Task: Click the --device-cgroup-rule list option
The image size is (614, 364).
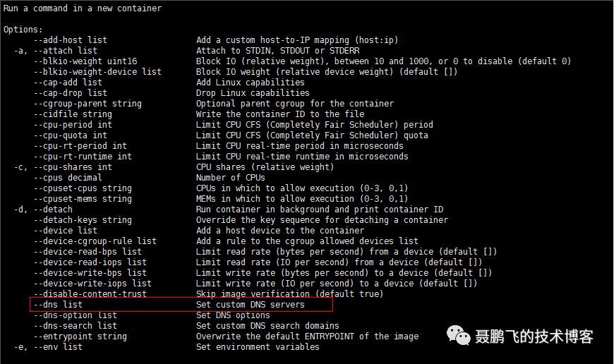Action: (x=95, y=241)
